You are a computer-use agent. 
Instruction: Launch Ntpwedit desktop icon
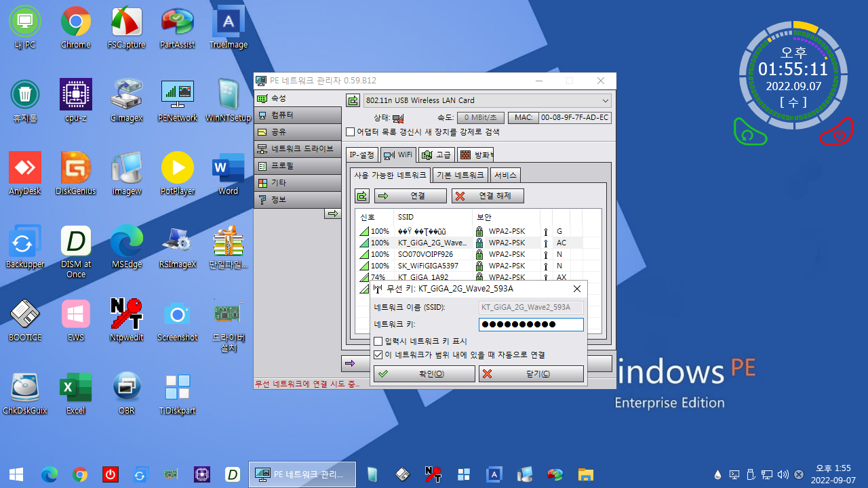pos(127,321)
